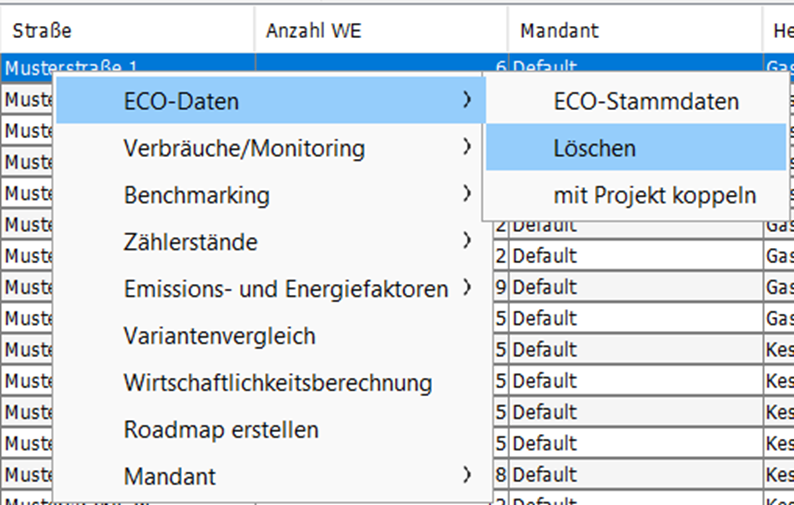
Task: Select ECO-Stammdaten from the submenu
Action: click(x=645, y=101)
